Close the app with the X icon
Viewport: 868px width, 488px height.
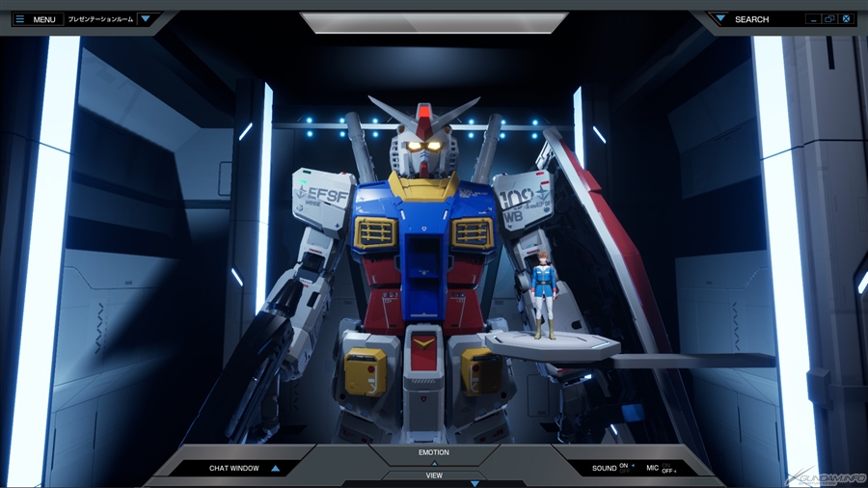pos(846,19)
